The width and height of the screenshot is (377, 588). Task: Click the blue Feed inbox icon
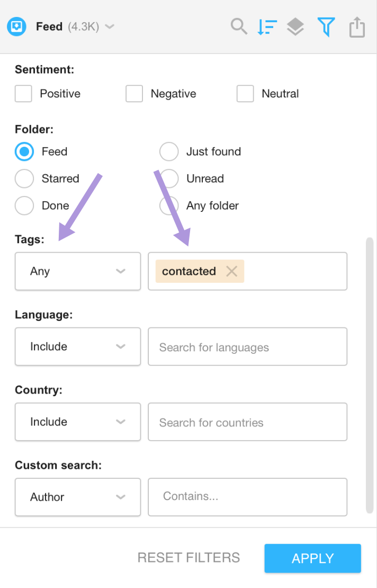coord(16,26)
